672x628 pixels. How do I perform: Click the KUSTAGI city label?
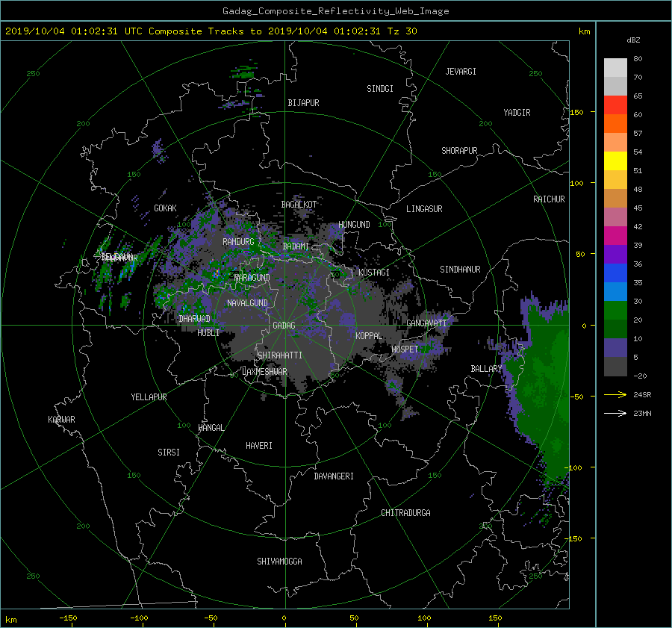click(x=374, y=273)
